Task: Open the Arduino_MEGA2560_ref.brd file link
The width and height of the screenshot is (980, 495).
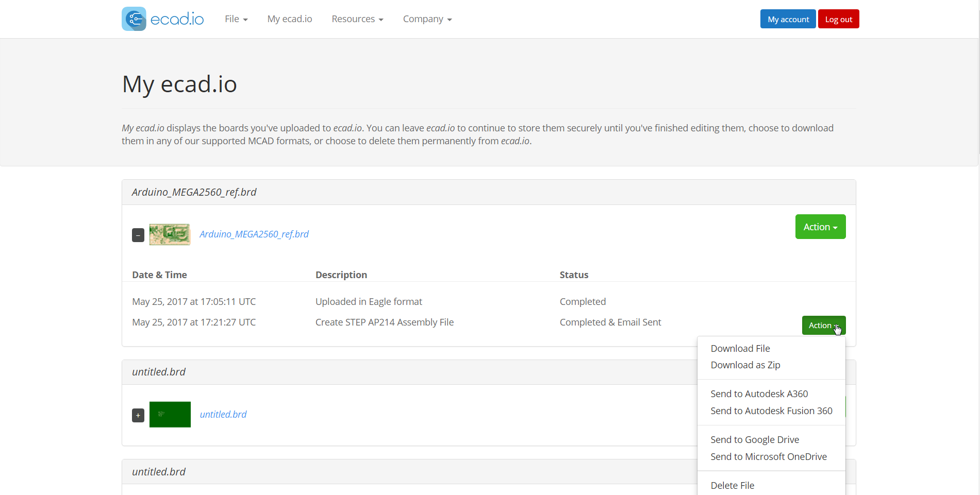Action: 254,234
